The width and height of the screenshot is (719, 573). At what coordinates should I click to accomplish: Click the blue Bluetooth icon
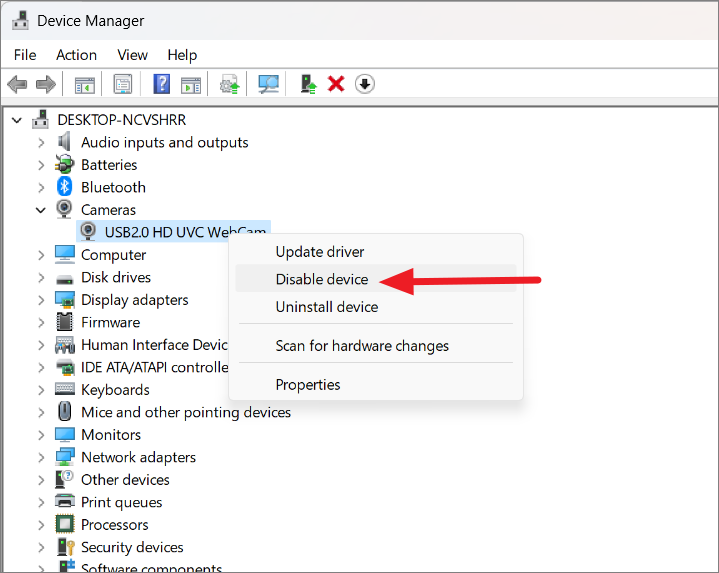(64, 187)
